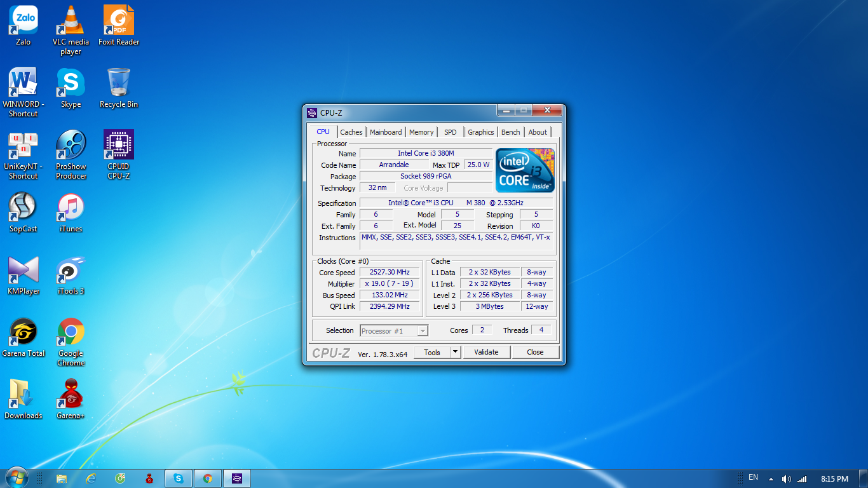Screen dimensions: 868x488
Task: Click the Skype taskbar icon
Action: tap(179, 478)
